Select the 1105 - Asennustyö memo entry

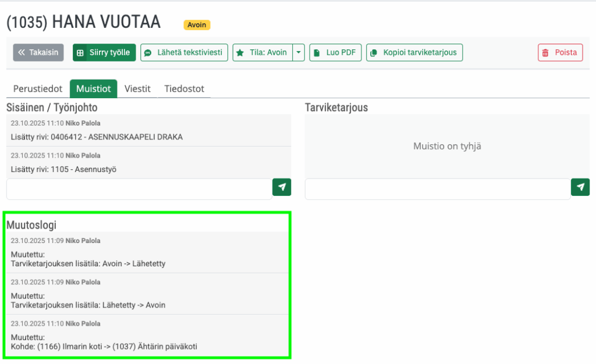click(x=68, y=169)
